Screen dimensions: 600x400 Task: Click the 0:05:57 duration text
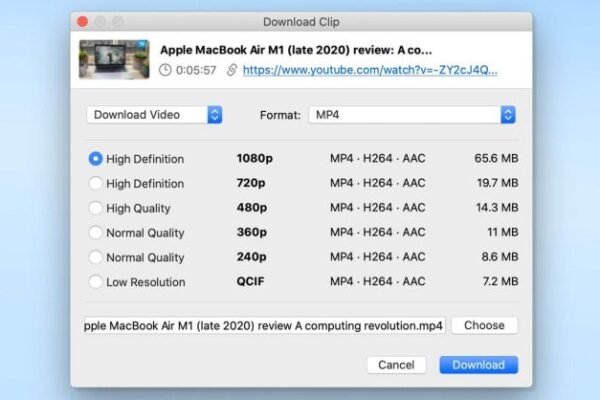pos(196,70)
